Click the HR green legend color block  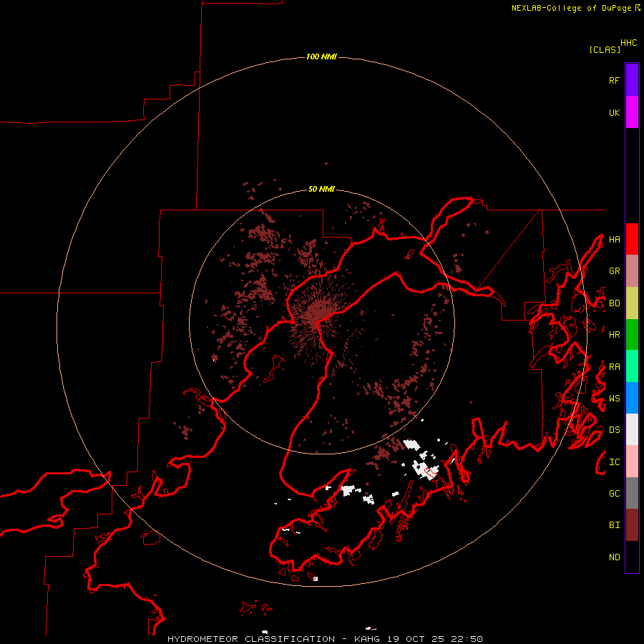coord(632,334)
